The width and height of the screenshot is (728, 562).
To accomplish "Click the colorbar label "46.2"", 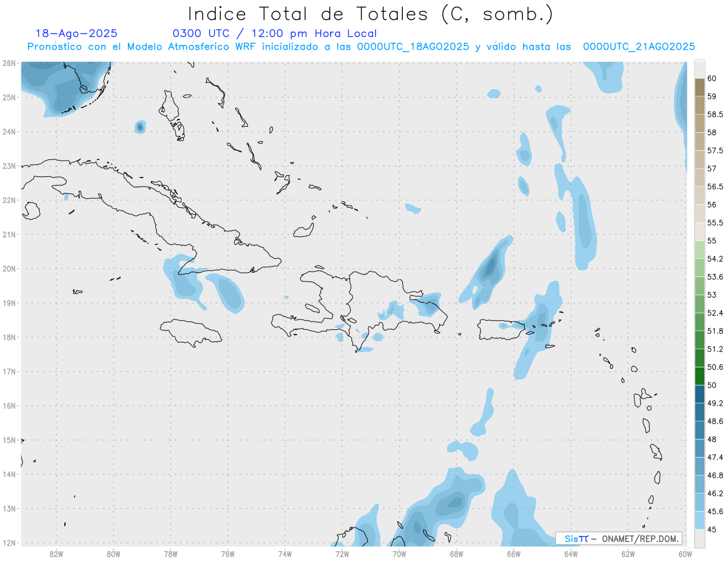I will [x=715, y=493].
